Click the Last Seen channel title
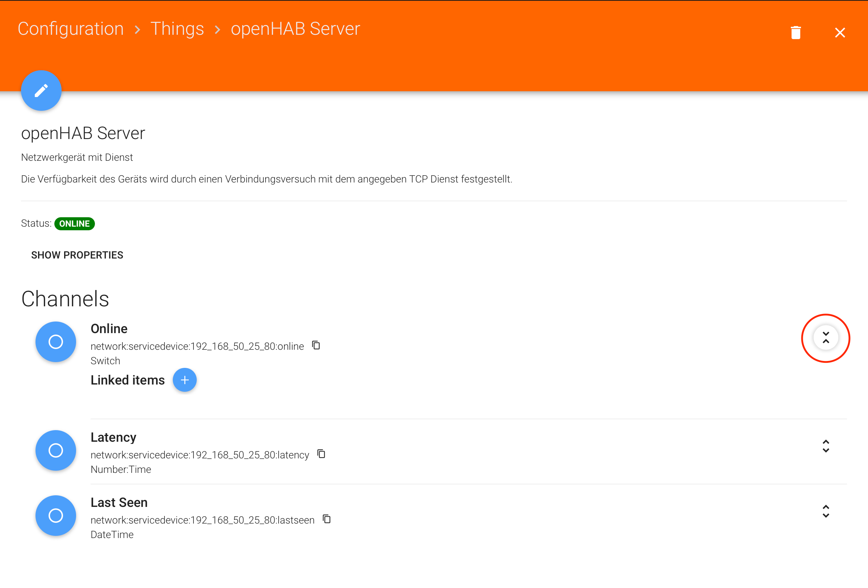Screen dimensions: 868x588 119,503
